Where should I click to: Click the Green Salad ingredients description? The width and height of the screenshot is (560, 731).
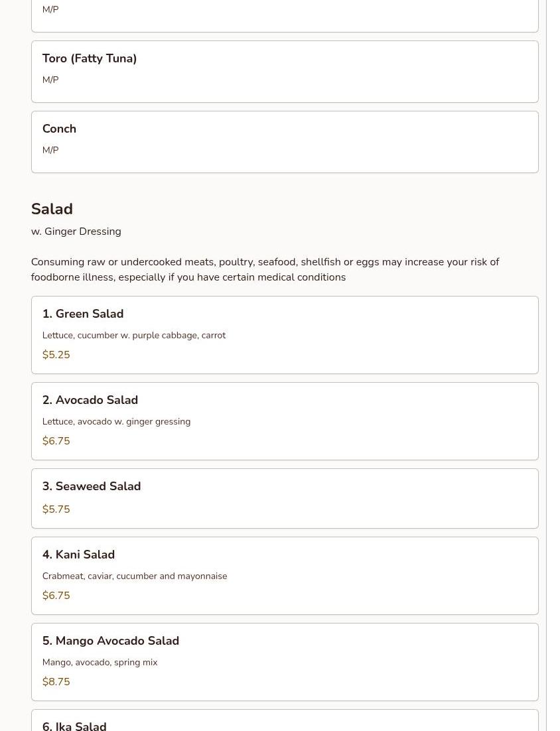(x=134, y=335)
